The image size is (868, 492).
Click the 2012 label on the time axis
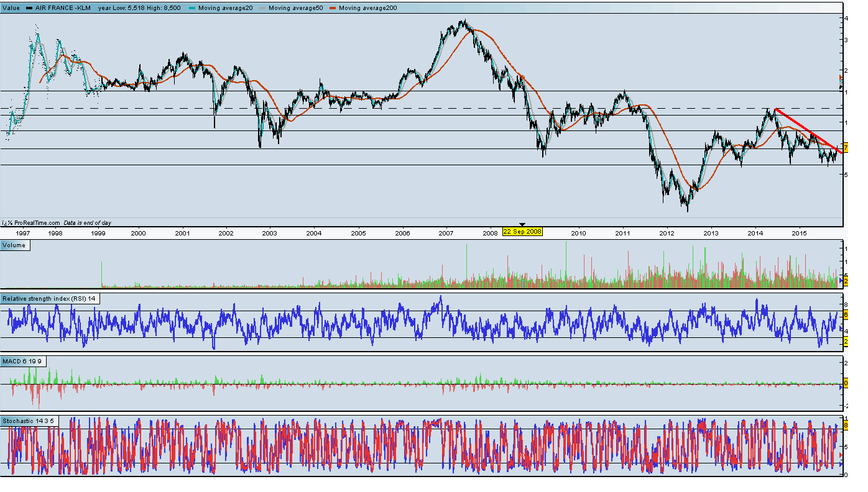click(667, 233)
